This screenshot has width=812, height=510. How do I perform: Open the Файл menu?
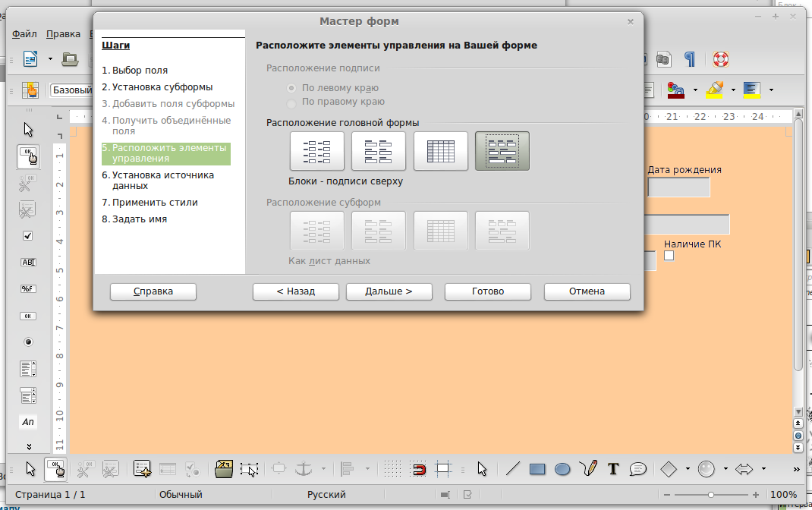[24, 34]
